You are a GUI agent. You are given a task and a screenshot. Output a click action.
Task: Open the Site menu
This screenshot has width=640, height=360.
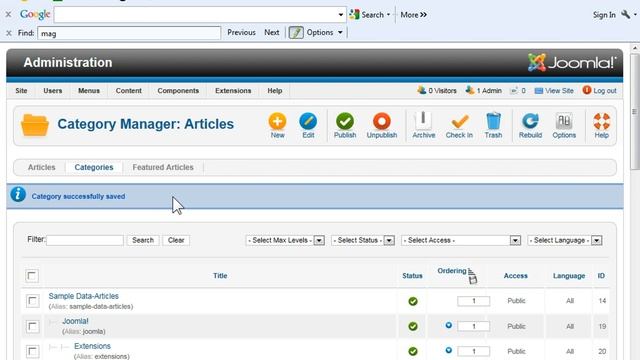(x=21, y=91)
